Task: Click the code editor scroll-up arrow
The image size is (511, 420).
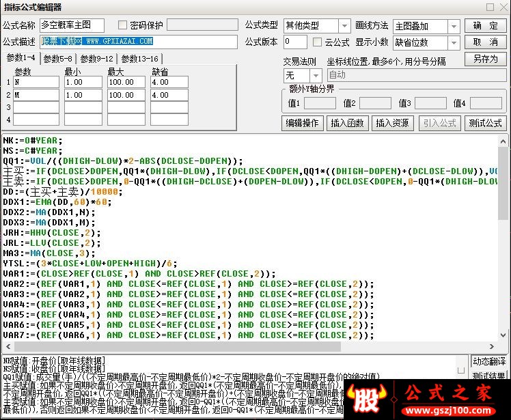Action: (503, 141)
